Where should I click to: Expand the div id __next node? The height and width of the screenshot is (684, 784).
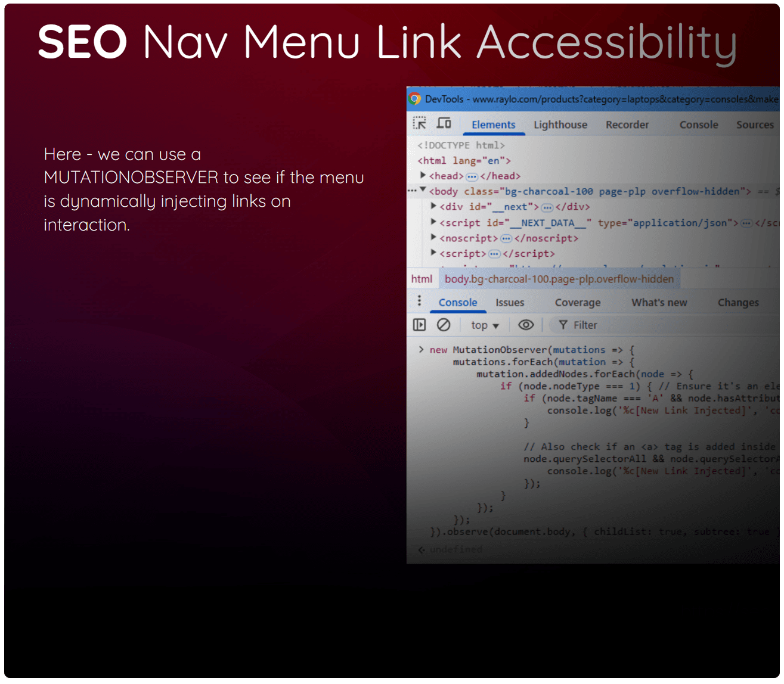[433, 206]
